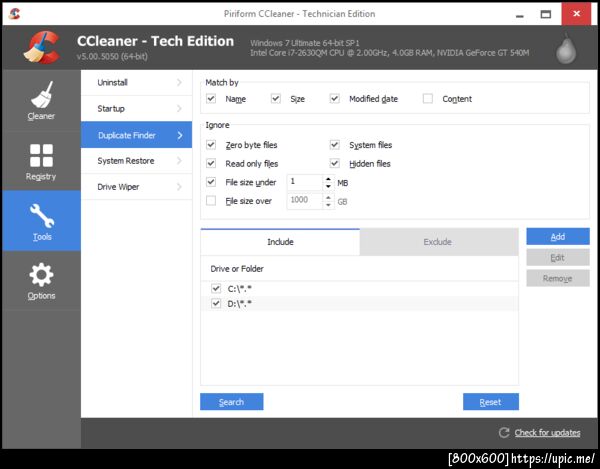Viewport: 600px width, 469px height.
Task: Click the Duplicate Finder chevron
Action: tap(180, 135)
